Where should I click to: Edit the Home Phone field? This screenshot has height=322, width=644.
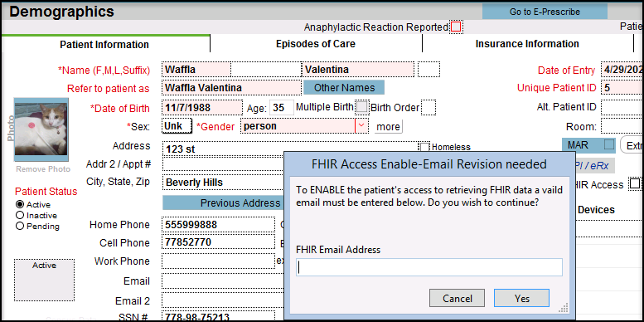(x=218, y=225)
